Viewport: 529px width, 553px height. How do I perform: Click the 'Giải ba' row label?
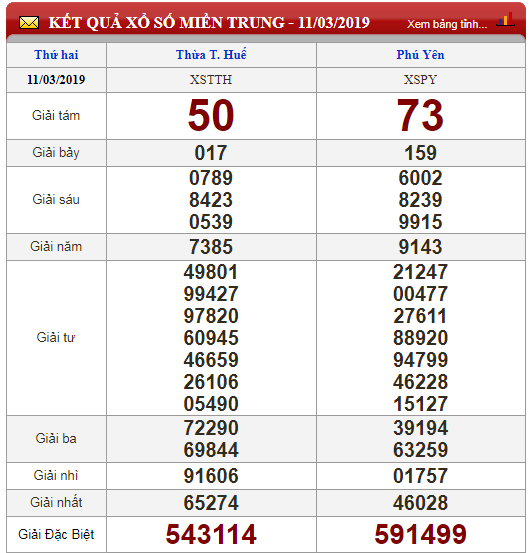click(x=56, y=438)
